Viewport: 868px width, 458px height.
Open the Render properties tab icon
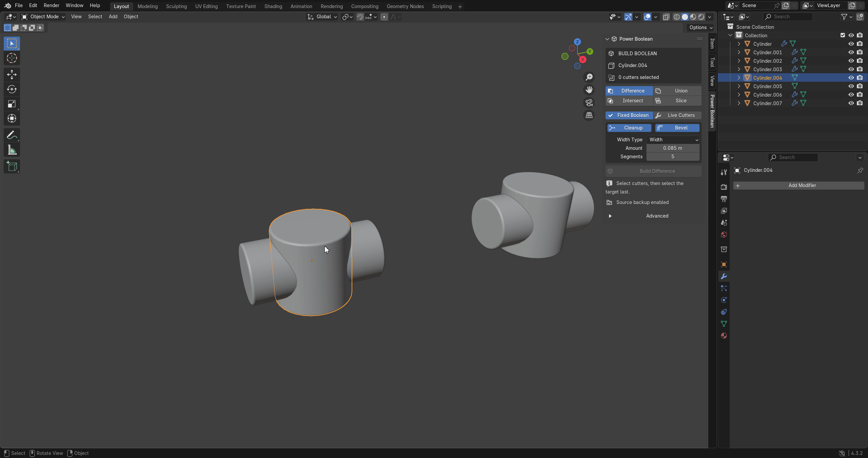coord(724,187)
